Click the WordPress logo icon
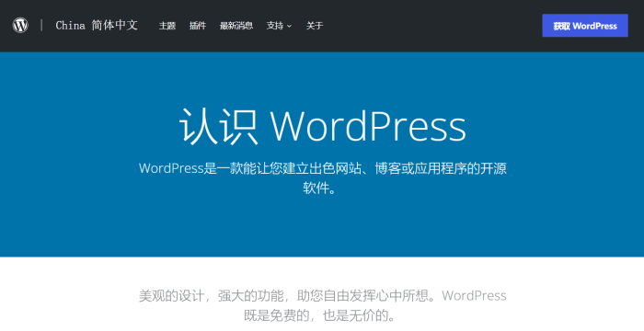Image resolution: width=644 pixels, height=331 pixels. 20,26
